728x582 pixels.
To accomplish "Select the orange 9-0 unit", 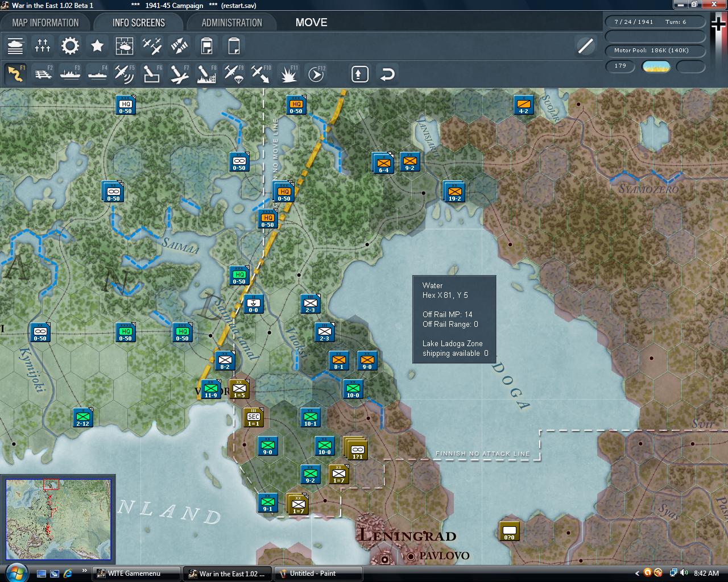I will (x=367, y=361).
